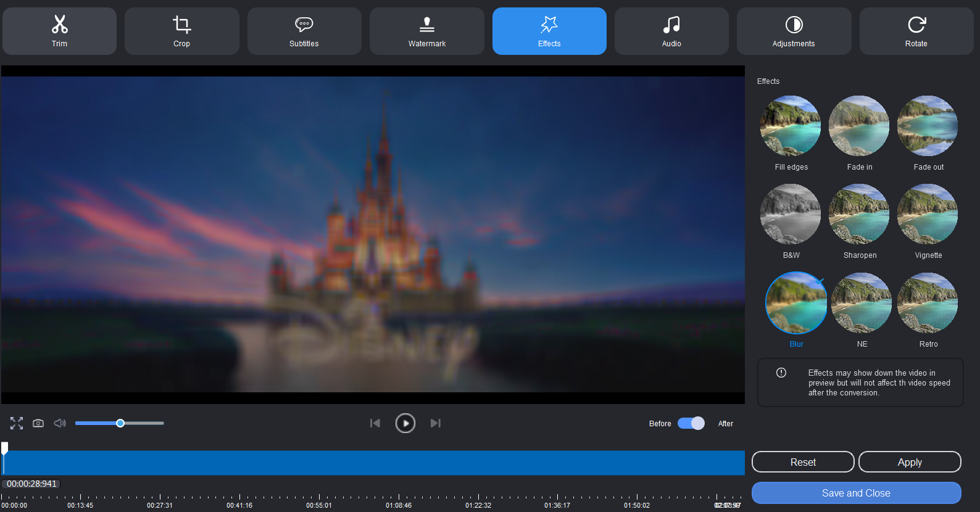Click the Reset button
Image resolution: width=980 pixels, height=512 pixels.
(x=803, y=462)
